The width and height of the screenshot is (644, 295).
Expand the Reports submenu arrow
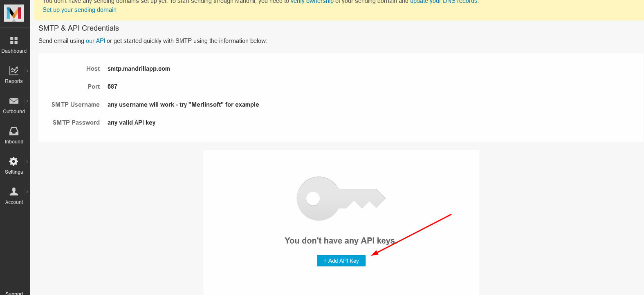tap(27, 71)
